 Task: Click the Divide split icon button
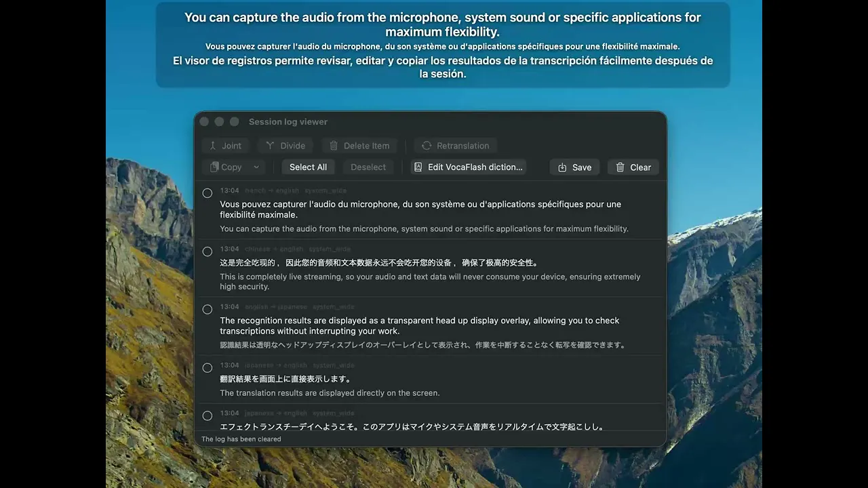pyautogui.click(x=285, y=146)
